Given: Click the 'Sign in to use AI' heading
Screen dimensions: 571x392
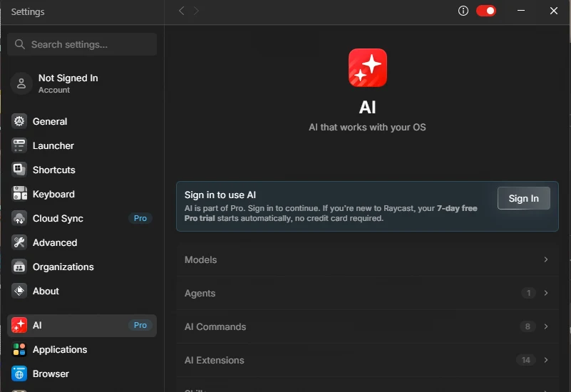Looking at the screenshot, I should click(220, 195).
